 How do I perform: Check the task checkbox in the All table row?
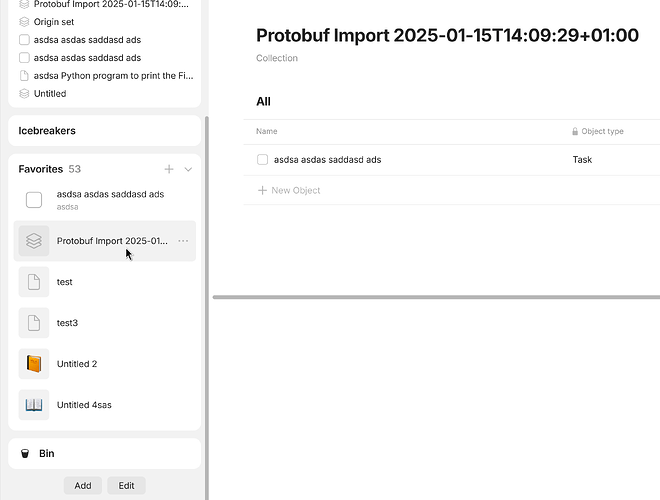click(262, 160)
